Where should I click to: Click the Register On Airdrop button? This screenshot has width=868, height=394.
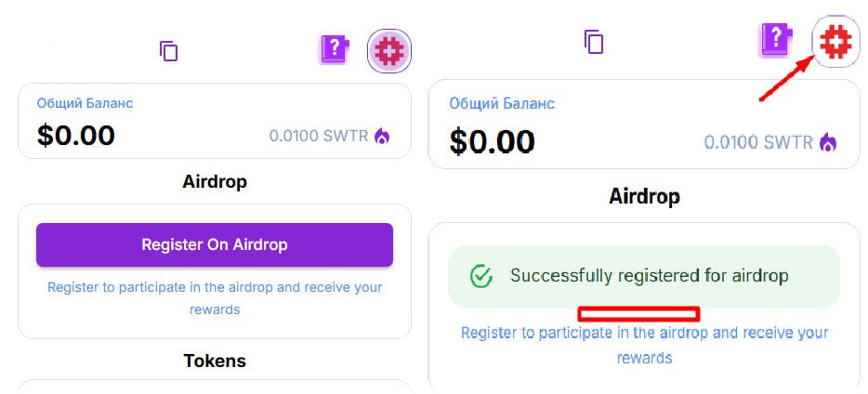click(x=215, y=244)
